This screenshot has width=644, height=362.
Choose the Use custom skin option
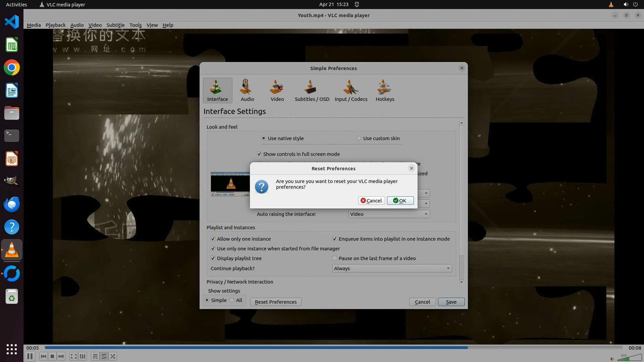[x=359, y=138]
